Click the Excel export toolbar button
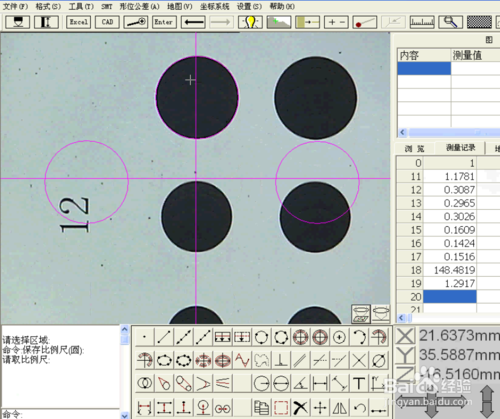This screenshot has width=500, height=419. tap(78, 22)
